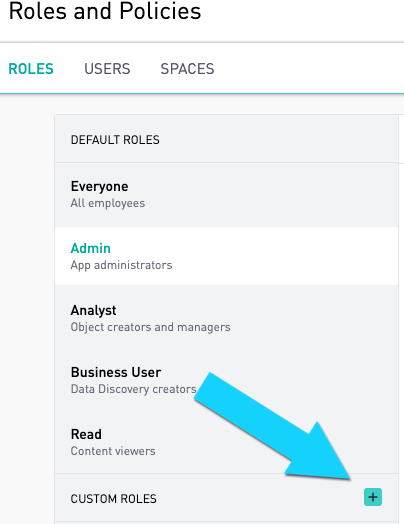The image size is (404, 524).
Task: Open the USERS tab
Action: click(x=107, y=69)
